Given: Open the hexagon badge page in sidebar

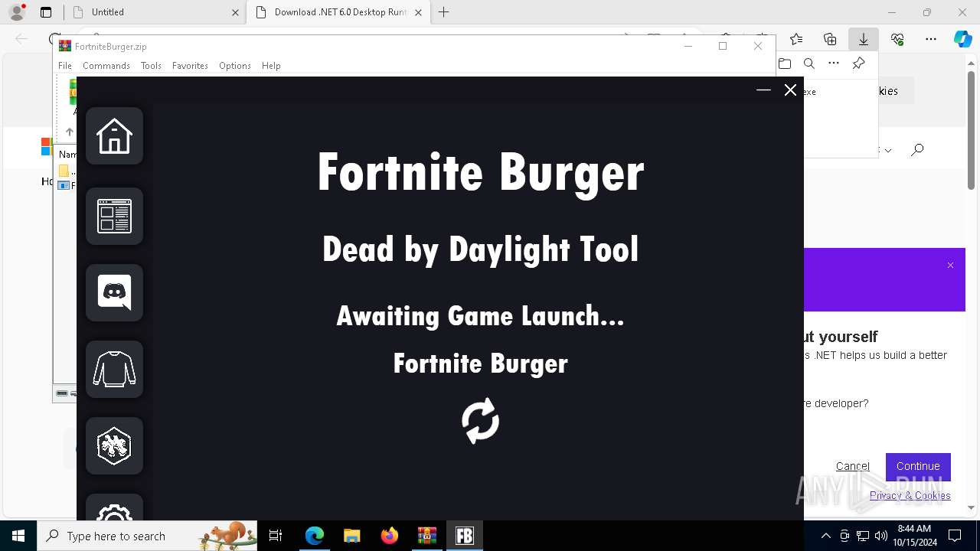Looking at the screenshot, I should [x=114, y=445].
